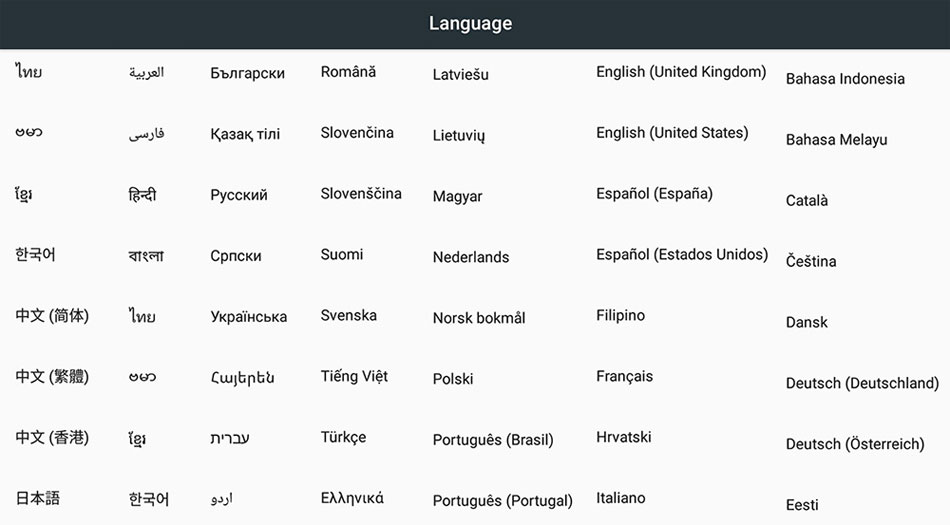This screenshot has width=950, height=525.
Task: Pick 中文 (繁體) from the list
Action: click(x=52, y=377)
